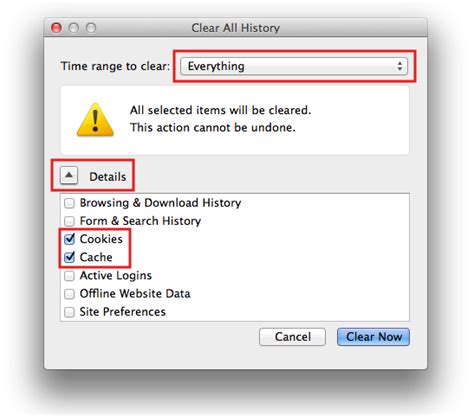This screenshot has height=416, width=474.
Task: Click the grayed minimize window button
Action: pyautogui.click(x=74, y=28)
